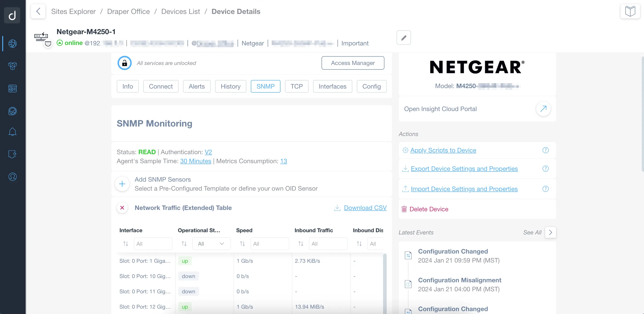
Task: Sort the Inbound Traffic column
Action: 301,244
